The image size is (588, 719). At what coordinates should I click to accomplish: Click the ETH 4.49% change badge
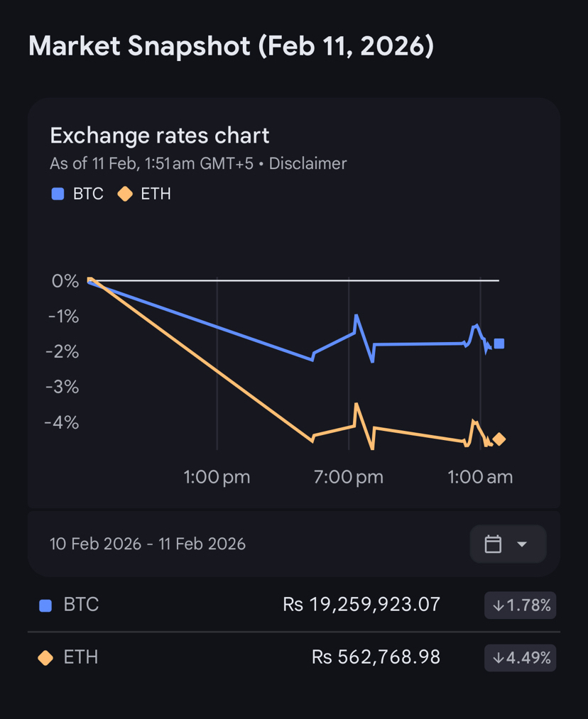[521, 658]
